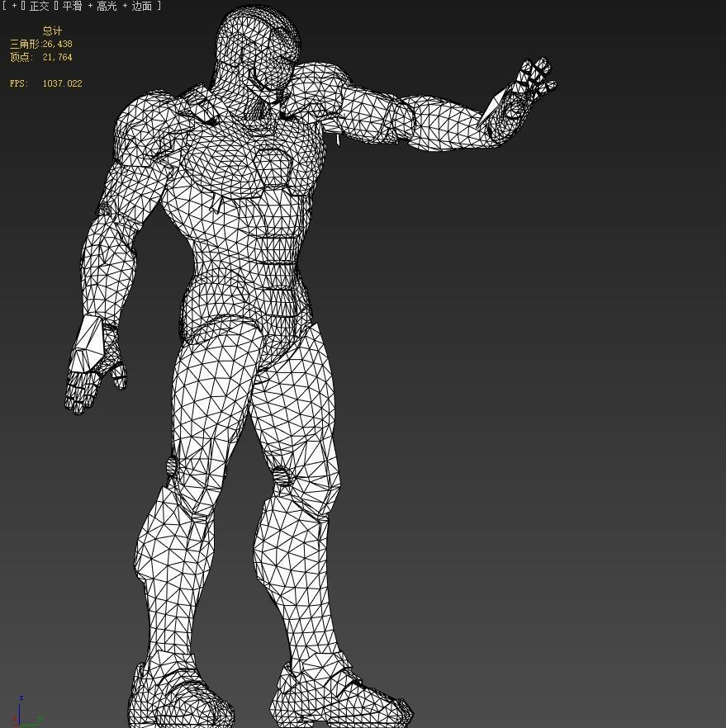Open the [+] viewport general menu
Viewport: 726px width, 728px height.
(x=14, y=6)
